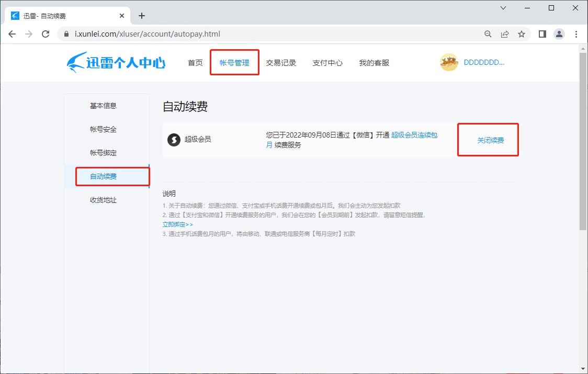The width and height of the screenshot is (588, 374).
Task: Go to 首页 navigation item
Action: point(195,63)
